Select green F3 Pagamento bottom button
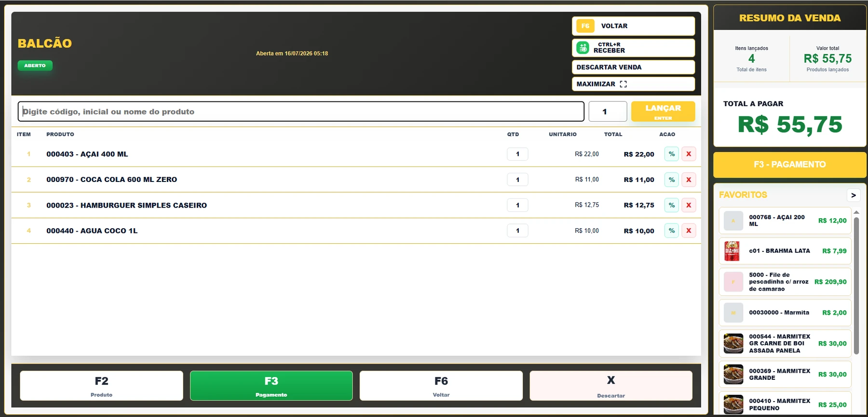 point(271,386)
